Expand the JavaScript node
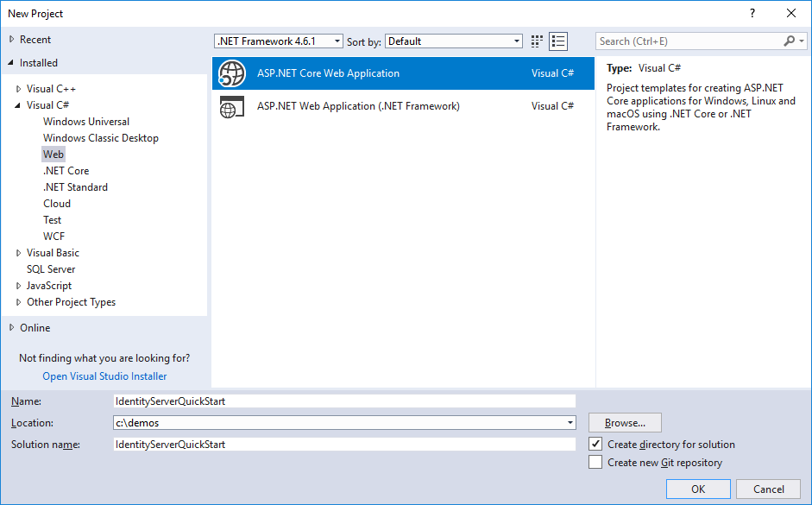The height and width of the screenshot is (505, 812). click(x=19, y=286)
